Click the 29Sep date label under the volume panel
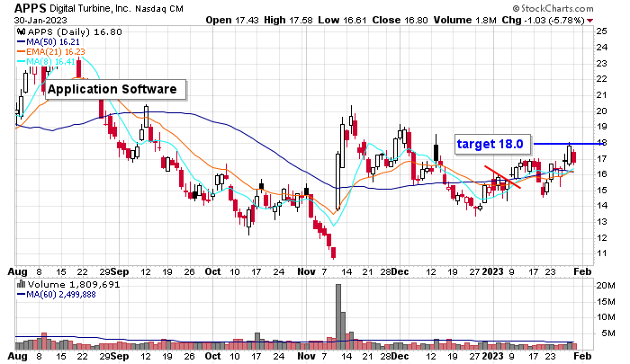Viewport: 630px width, 364px height. tap(114, 356)
